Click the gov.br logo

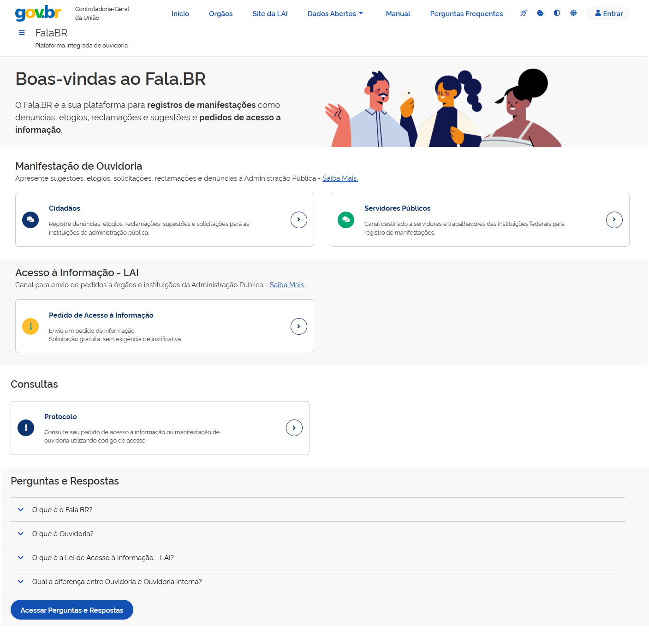pyautogui.click(x=38, y=13)
